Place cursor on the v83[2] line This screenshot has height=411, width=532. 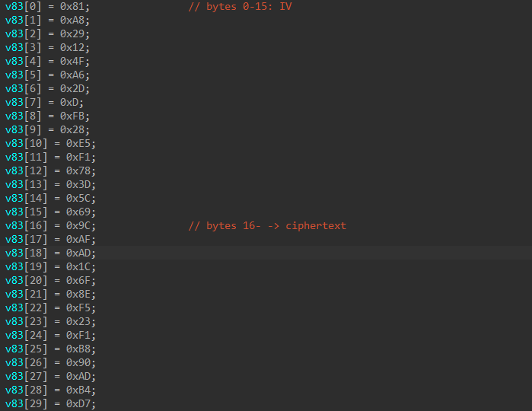click(x=47, y=34)
